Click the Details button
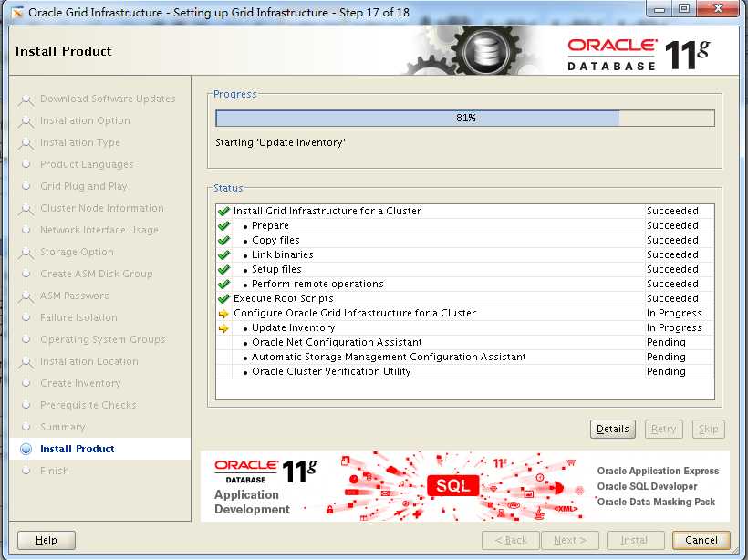The image size is (748, 560). pos(612,429)
